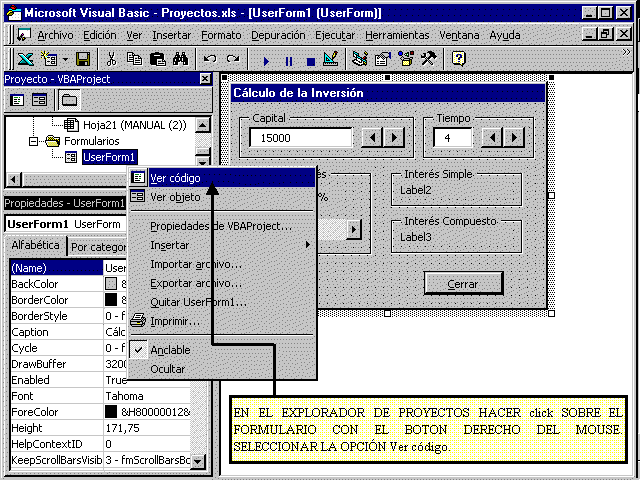The height and width of the screenshot is (480, 640).
Task: Open the Edición menu
Action: [100, 36]
